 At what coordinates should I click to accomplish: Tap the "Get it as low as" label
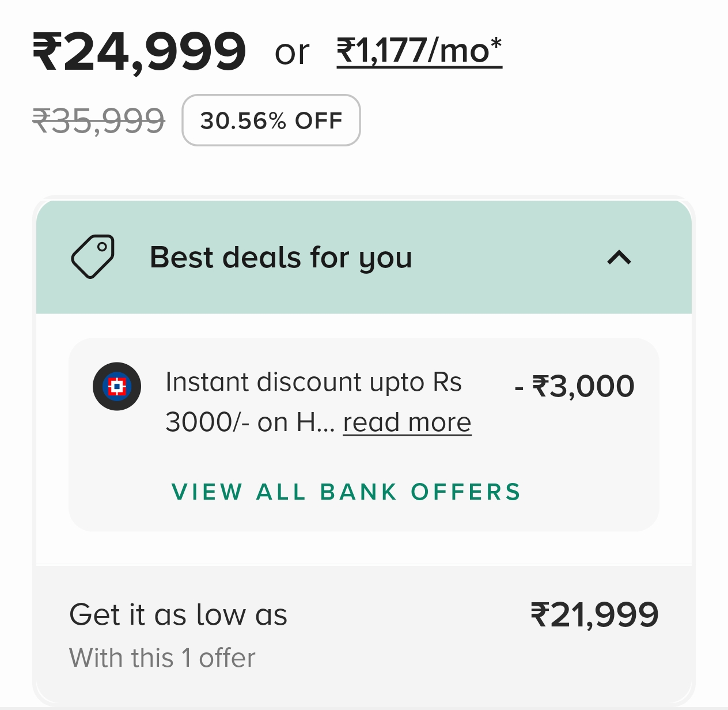(178, 614)
